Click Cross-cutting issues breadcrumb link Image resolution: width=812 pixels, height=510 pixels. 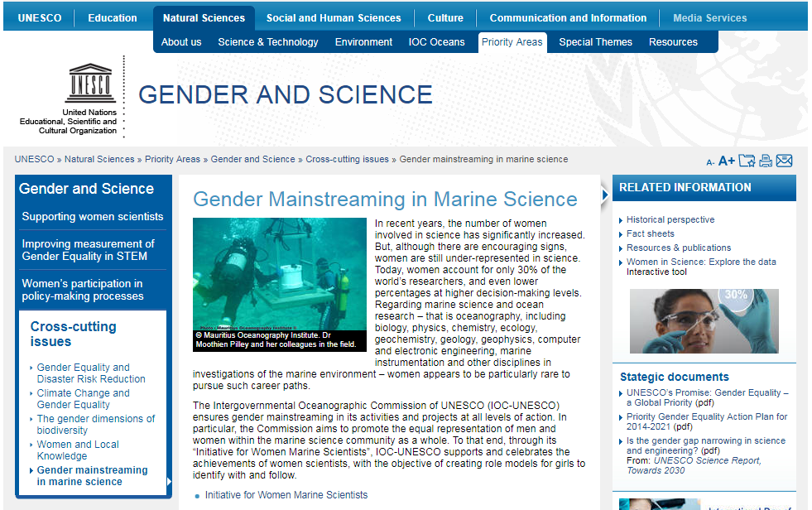click(347, 159)
